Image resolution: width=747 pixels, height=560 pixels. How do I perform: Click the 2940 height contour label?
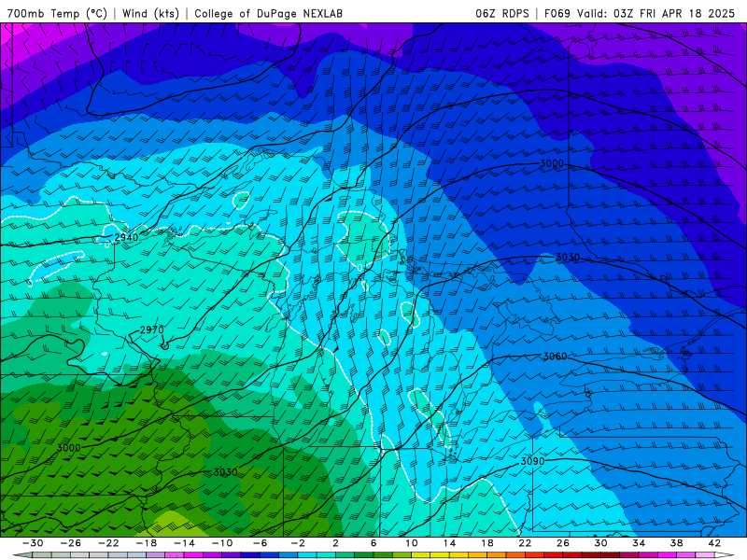tap(126, 237)
